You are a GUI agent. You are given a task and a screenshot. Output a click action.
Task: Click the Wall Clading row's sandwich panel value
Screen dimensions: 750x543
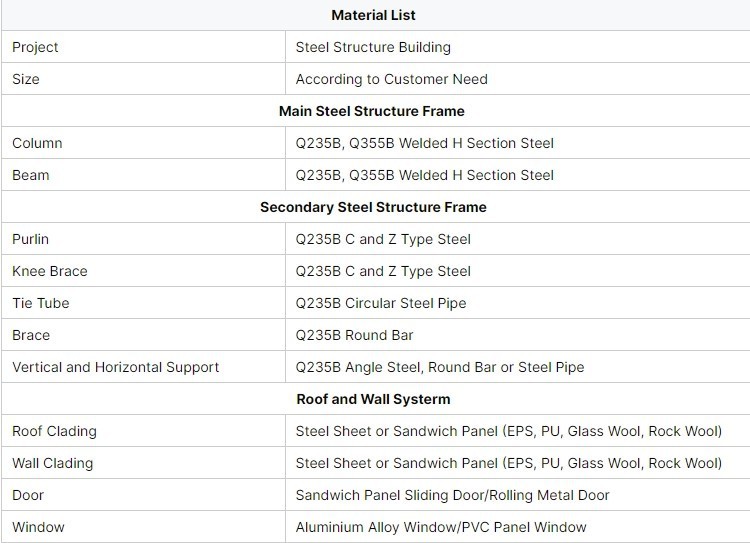508,463
